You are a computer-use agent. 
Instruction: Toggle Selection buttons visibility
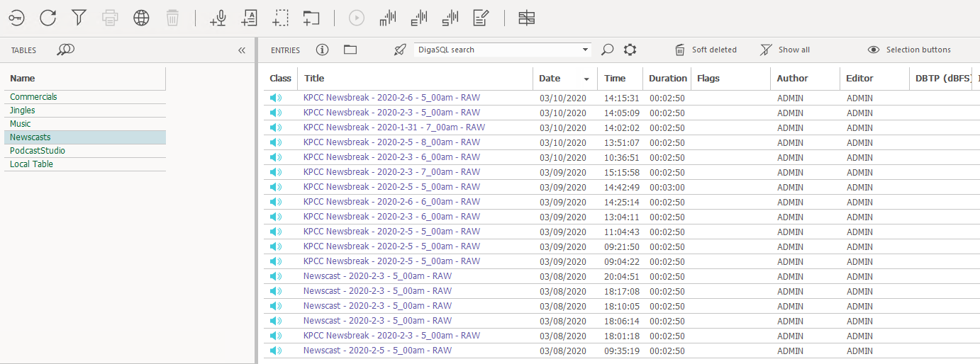[x=909, y=50]
